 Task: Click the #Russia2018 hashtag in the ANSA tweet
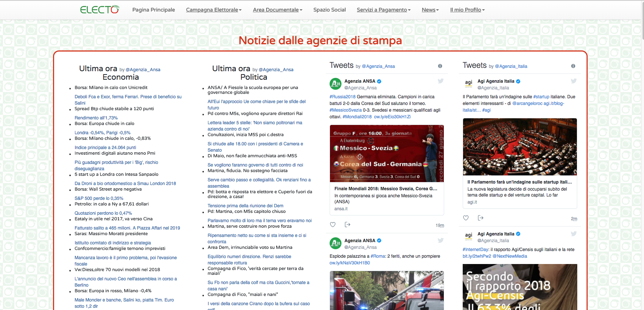point(343,97)
